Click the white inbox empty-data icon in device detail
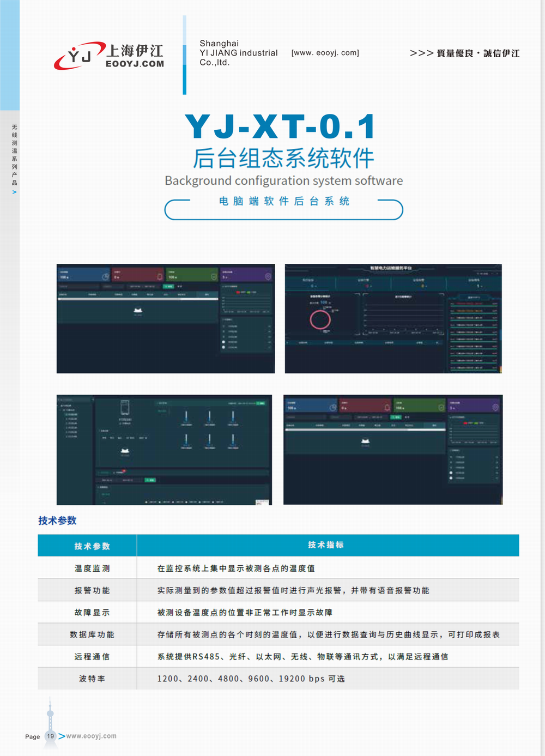This screenshot has width=545, height=756. point(125,451)
